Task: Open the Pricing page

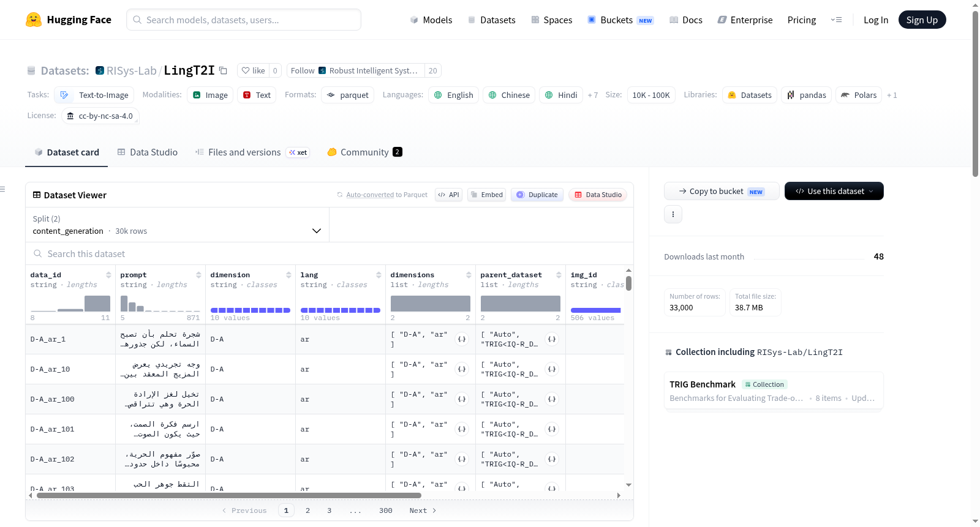Action: [x=802, y=20]
